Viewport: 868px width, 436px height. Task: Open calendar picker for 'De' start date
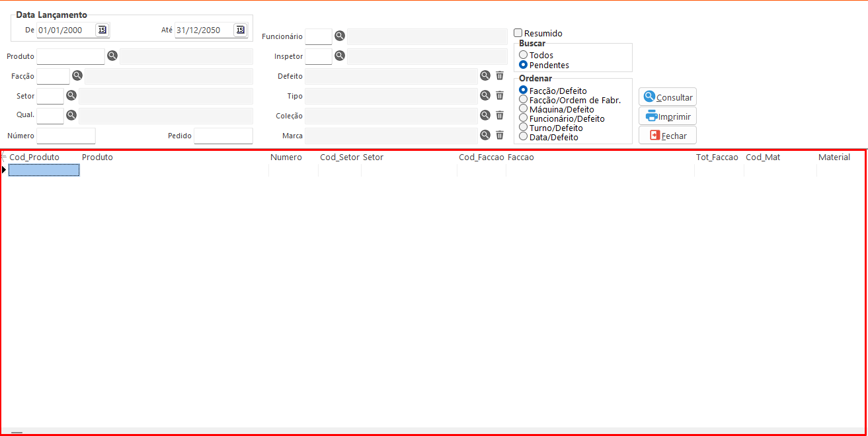(102, 30)
